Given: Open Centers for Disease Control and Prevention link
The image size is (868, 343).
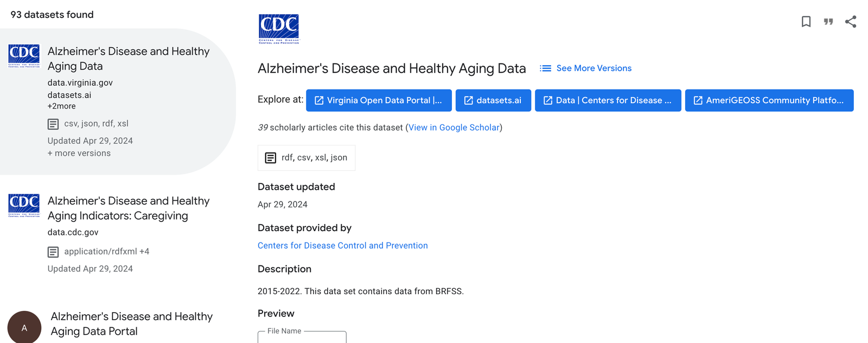Looking at the screenshot, I should pos(343,245).
